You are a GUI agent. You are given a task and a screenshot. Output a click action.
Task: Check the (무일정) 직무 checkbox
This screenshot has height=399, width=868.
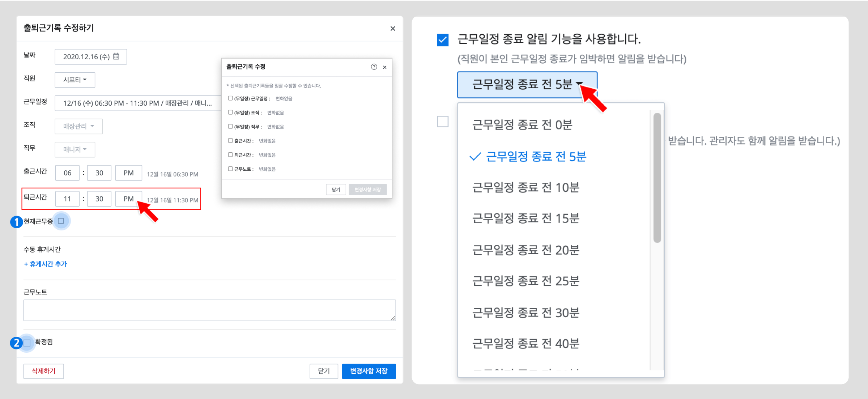click(230, 127)
